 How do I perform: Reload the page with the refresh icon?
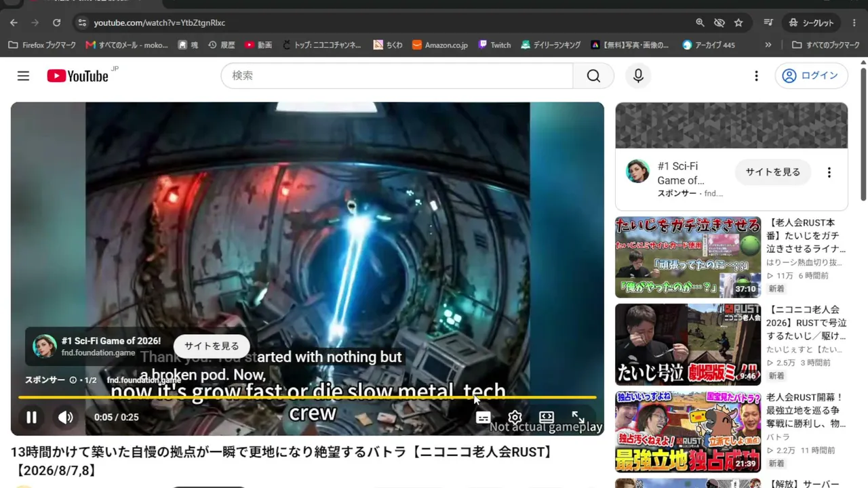coord(57,22)
